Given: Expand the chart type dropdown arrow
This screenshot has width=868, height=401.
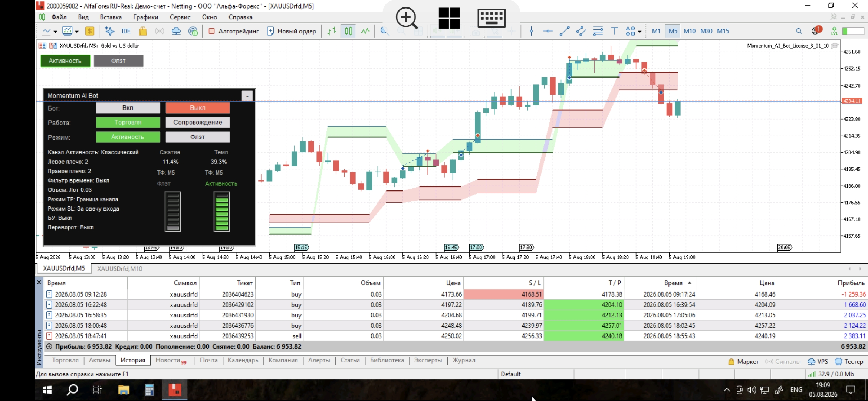Looking at the screenshot, I should coord(55,32).
